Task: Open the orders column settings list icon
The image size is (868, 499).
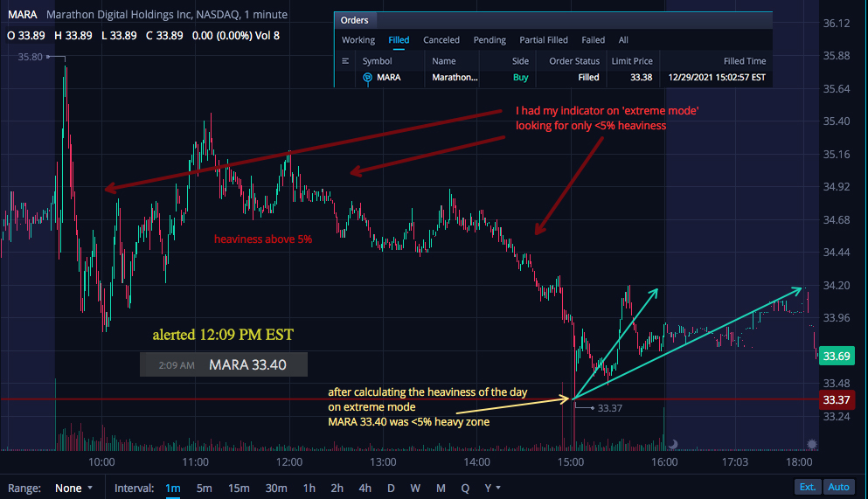Action: (345, 61)
